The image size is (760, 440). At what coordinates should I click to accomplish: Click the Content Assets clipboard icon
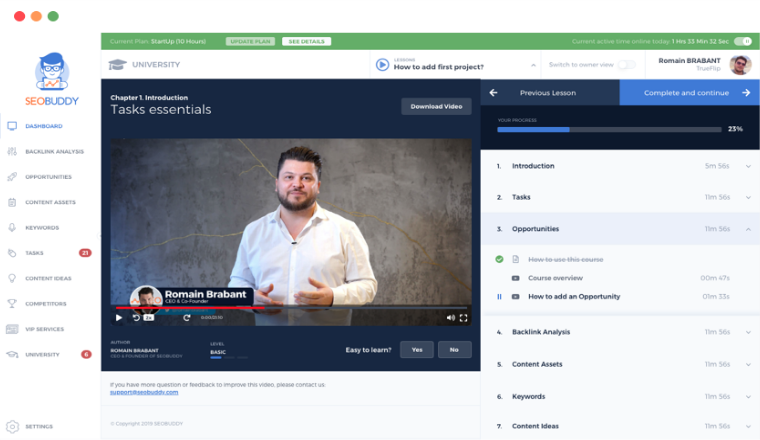(x=12, y=202)
